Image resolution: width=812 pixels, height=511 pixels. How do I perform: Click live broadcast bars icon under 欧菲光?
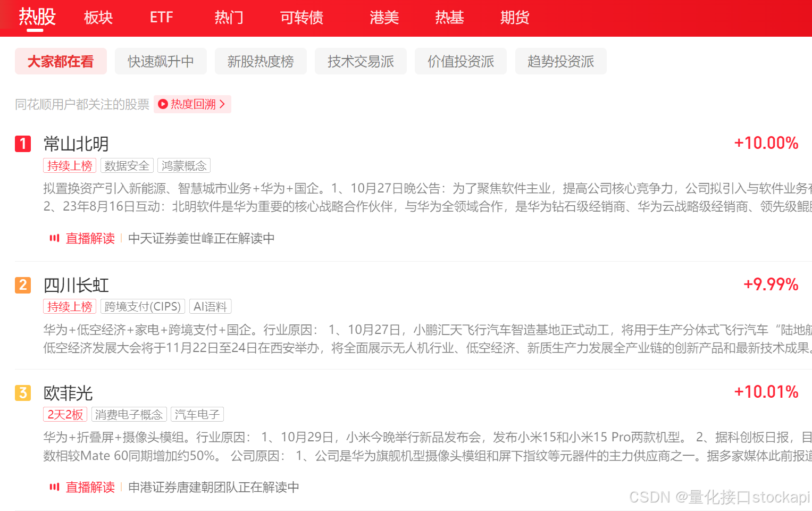pos(54,487)
